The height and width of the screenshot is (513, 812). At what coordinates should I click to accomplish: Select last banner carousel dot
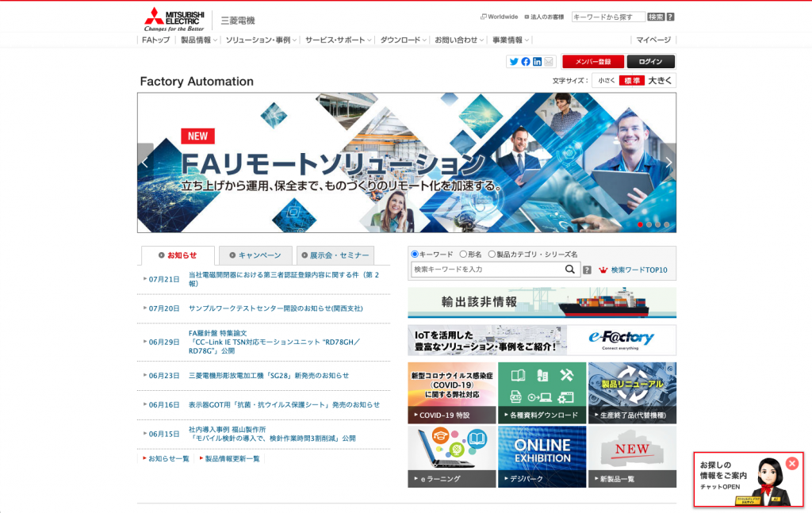tap(667, 224)
